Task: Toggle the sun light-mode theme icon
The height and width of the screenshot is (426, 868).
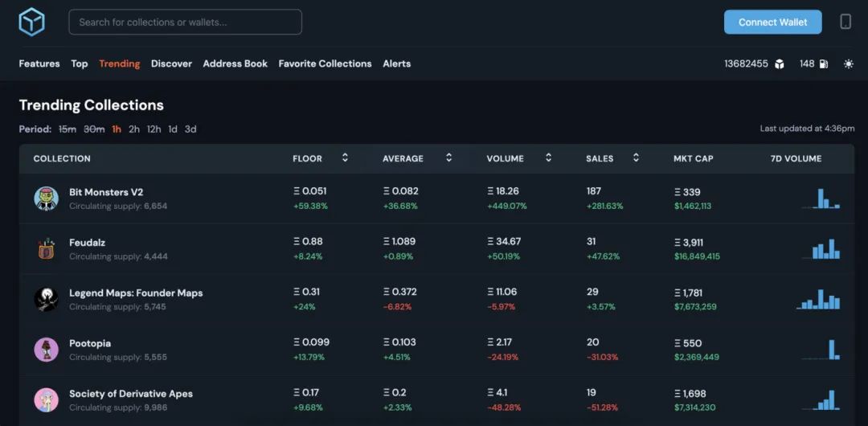Action: tap(848, 63)
